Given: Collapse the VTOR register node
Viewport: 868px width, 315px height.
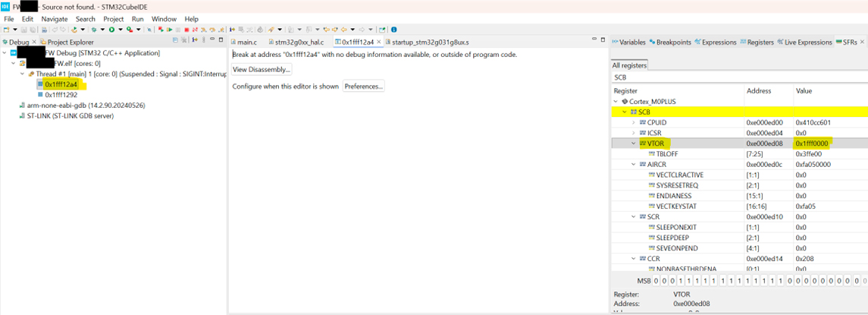Looking at the screenshot, I should tap(635, 143).
